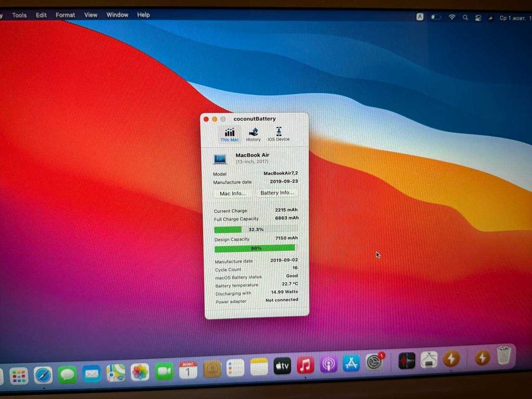532x399 pixels.
Task: Click the coconutBattery window title
Action: click(254, 119)
